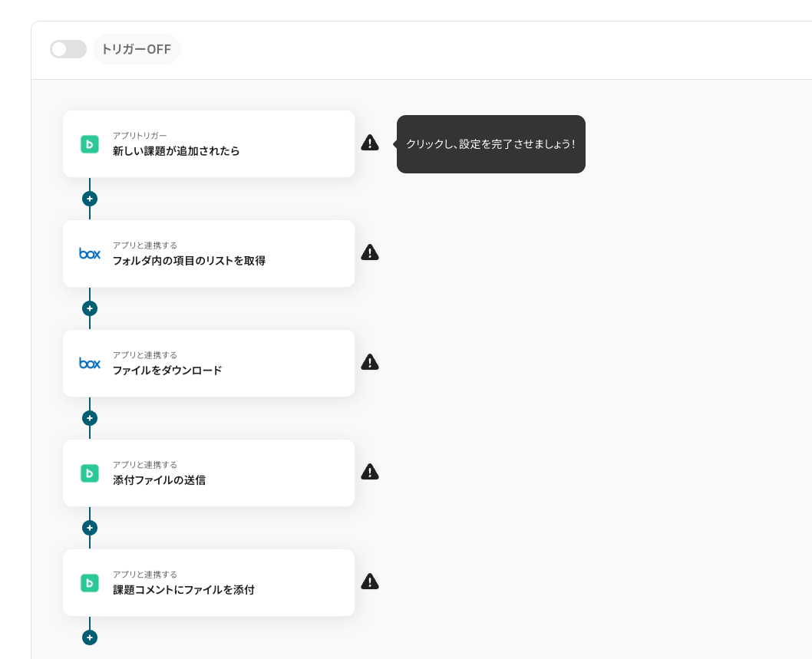Click Box logo on フォルダ内の項目のリストを取得 card
This screenshot has width=812, height=659.
[90, 254]
